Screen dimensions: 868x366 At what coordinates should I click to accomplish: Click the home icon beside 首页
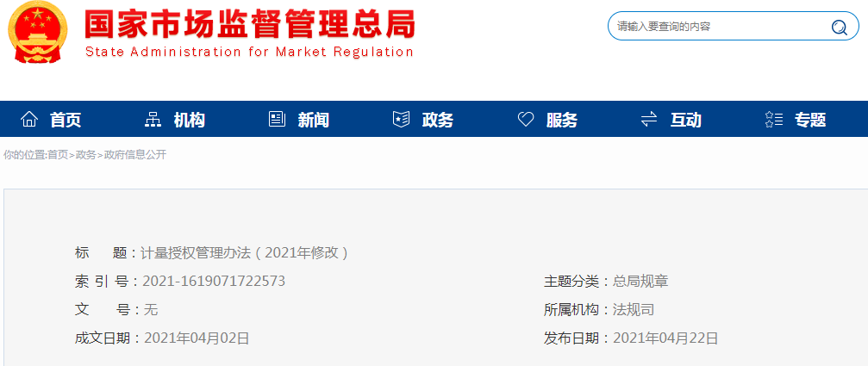(x=28, y=119)
